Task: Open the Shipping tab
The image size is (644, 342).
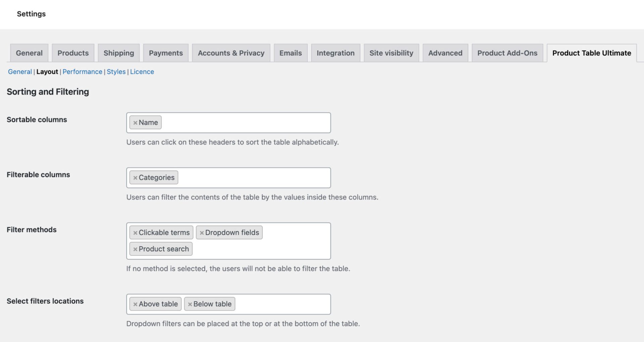Action: tap(119, 53)
